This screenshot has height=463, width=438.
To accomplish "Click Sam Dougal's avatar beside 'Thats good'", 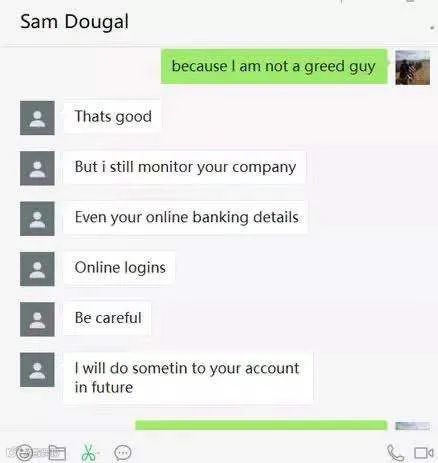I will pos(37,118).
